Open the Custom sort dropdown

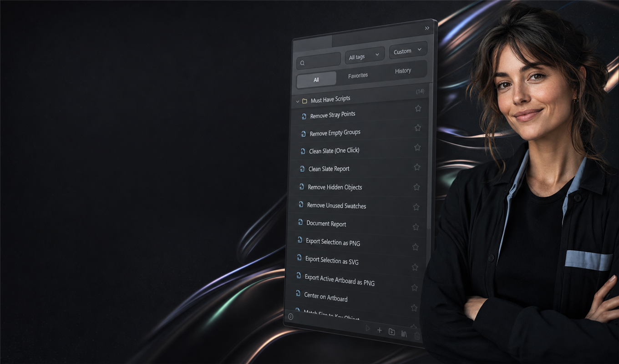[x=408, y=51]
